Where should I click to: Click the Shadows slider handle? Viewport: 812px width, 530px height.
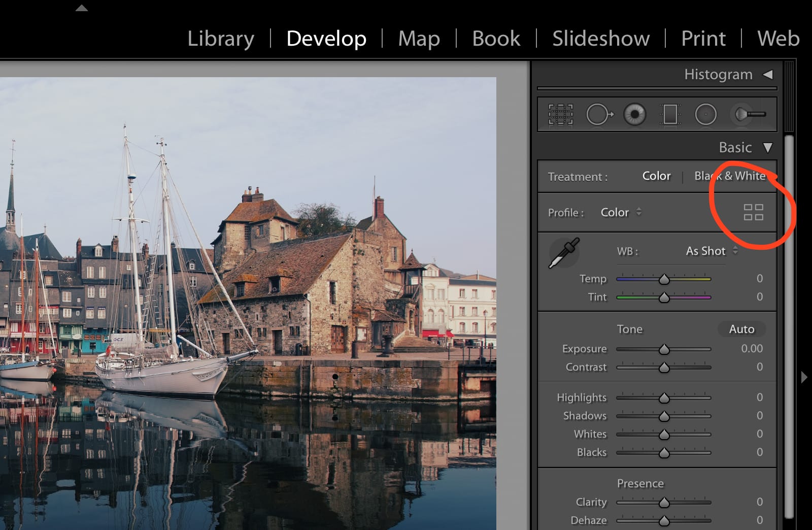coord(664,416)
